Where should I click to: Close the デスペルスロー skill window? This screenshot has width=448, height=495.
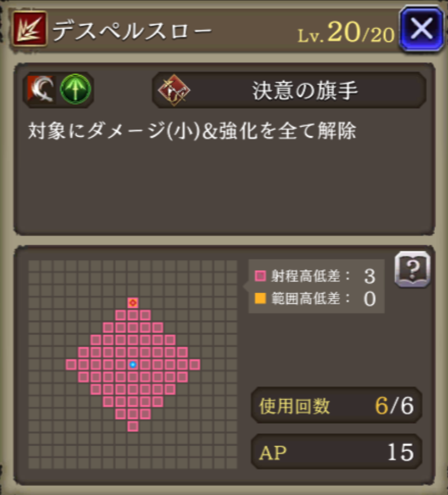(x=422, y=29)
